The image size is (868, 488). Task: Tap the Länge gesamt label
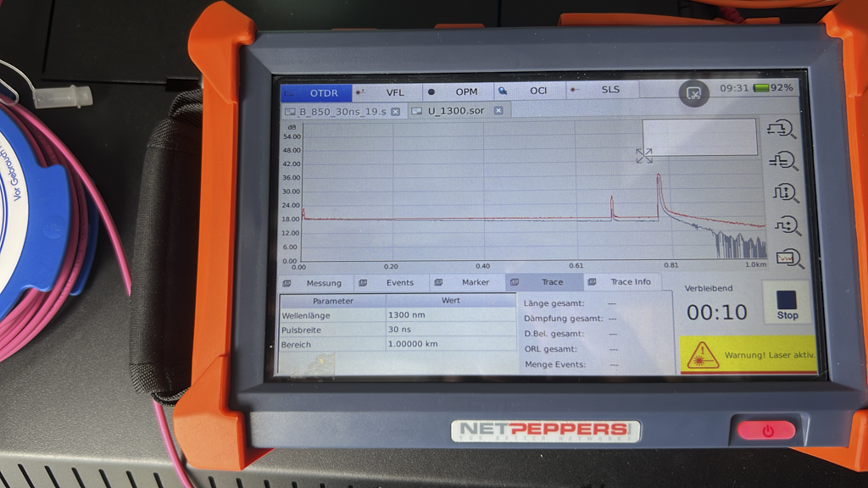pos(554,303)
